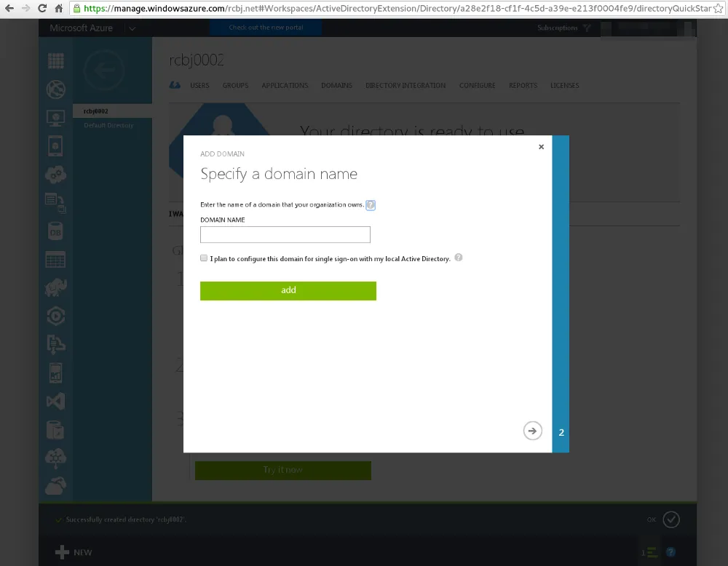
Task: Switch to the Licenses tab
Action: coord(565,85)
